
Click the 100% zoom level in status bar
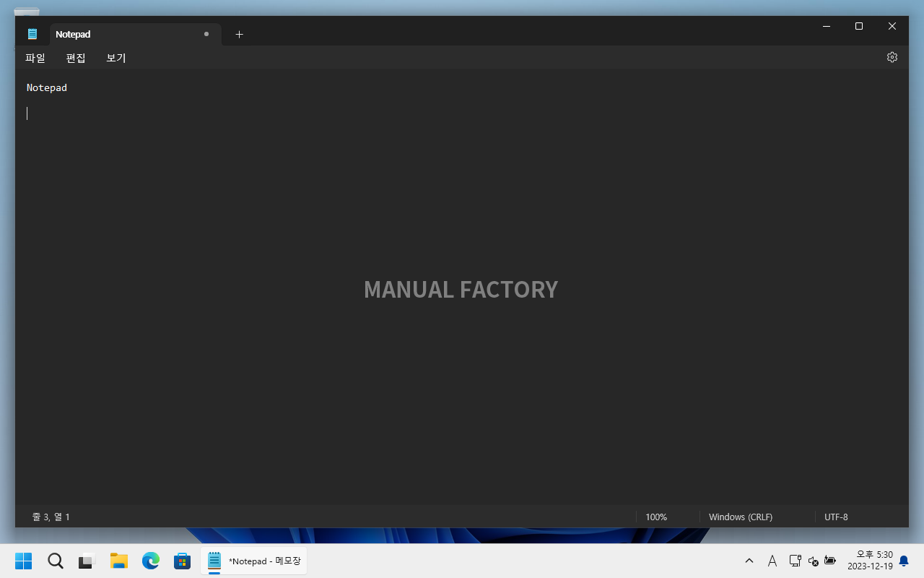(656, 517)
